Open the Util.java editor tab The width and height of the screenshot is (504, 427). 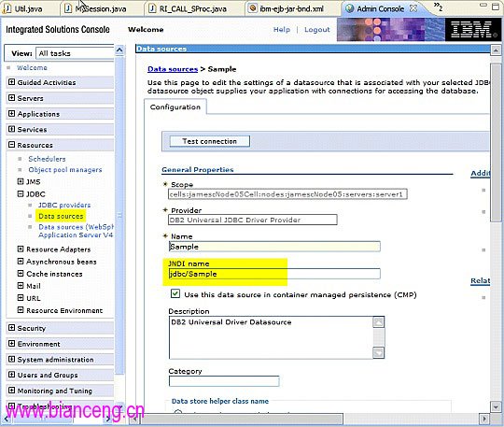tap(23, 8)
